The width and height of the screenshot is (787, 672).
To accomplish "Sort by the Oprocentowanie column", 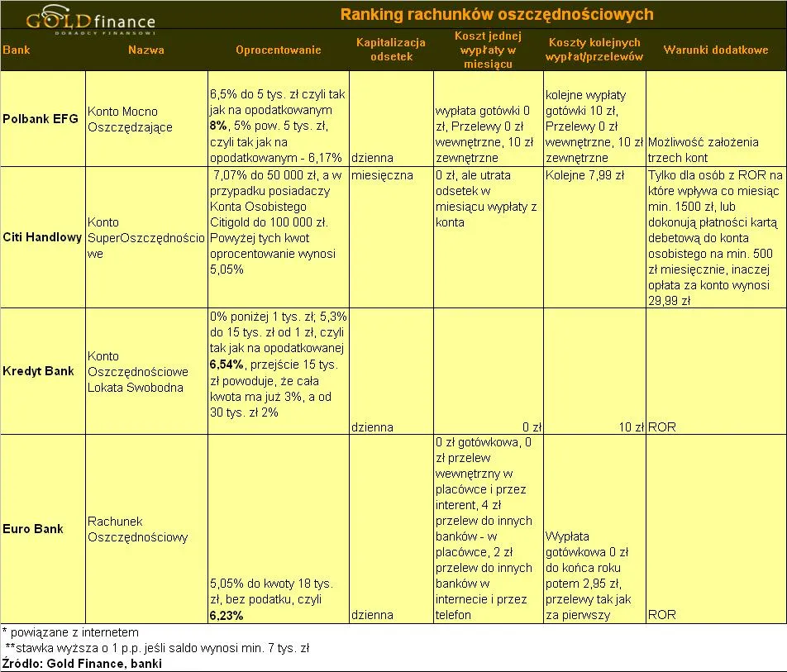I will pos(278,50).
